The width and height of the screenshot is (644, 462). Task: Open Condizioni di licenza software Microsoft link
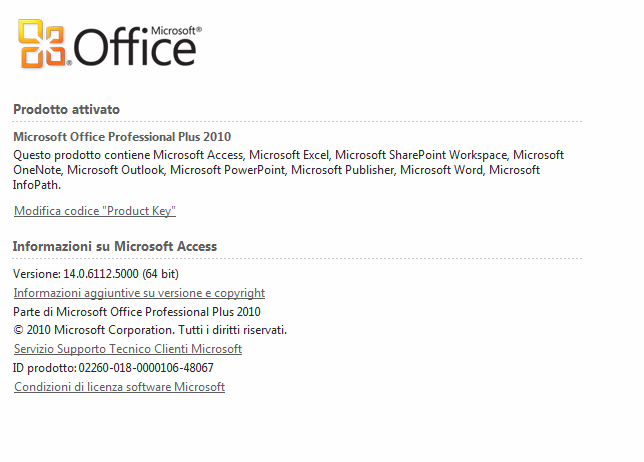(x=120, y=387)
